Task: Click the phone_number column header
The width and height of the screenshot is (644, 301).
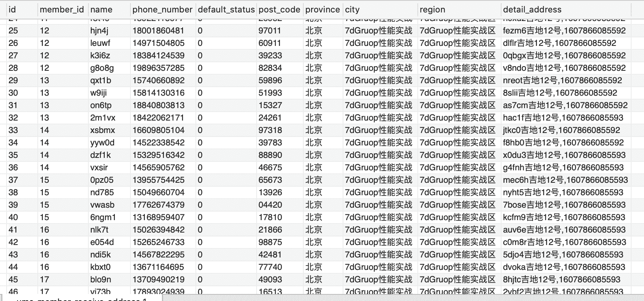Action: click(x=162, y=10)
